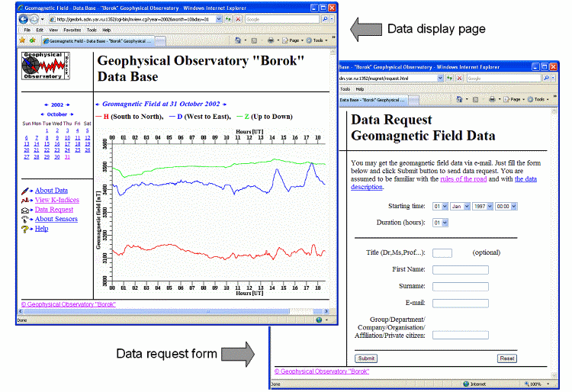Open the Edit menu in the Data Base window
Image resolution: width=572 pixels, height=392 pixels.
[x=40, y=30]
